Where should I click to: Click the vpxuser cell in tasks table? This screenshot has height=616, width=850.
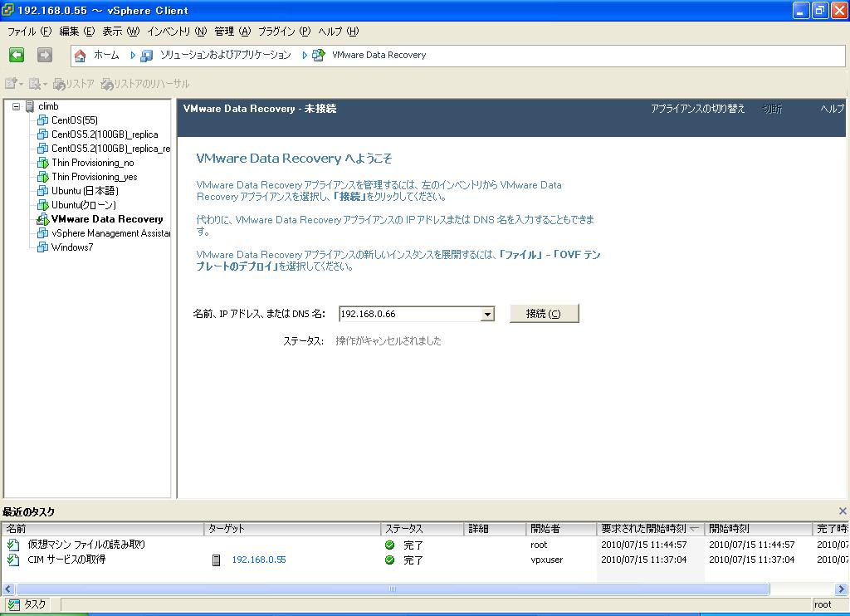546,560
